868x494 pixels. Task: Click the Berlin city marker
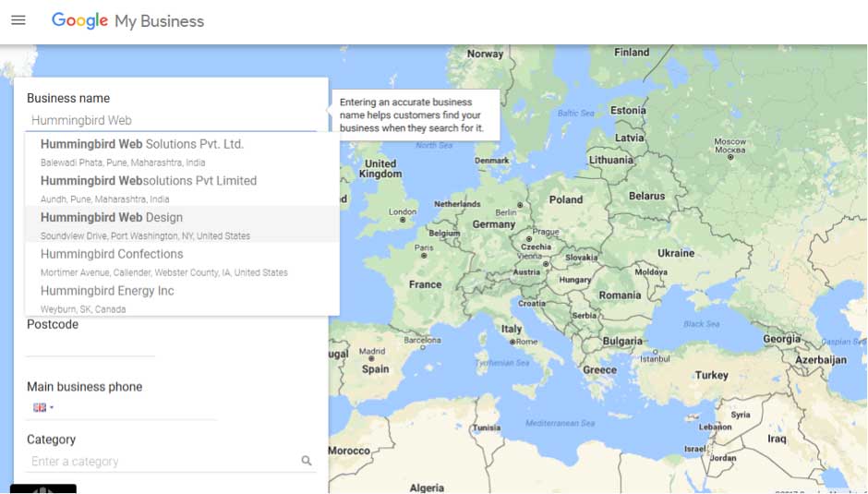(520, 205)
